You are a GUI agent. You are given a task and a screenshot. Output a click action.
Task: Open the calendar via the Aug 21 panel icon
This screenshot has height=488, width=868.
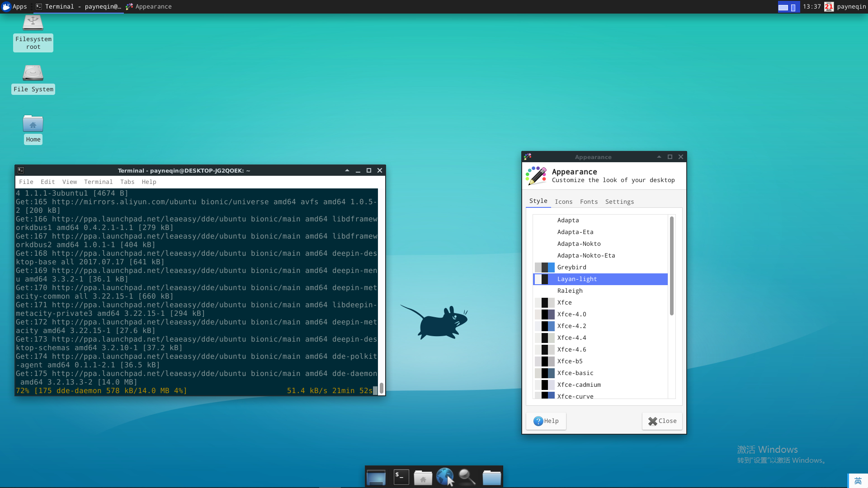(x=829, y=6)
